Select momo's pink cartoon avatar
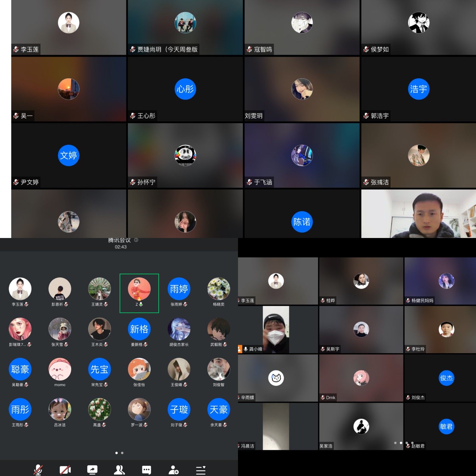The image size is (476, 476). (x=60, y=369)
